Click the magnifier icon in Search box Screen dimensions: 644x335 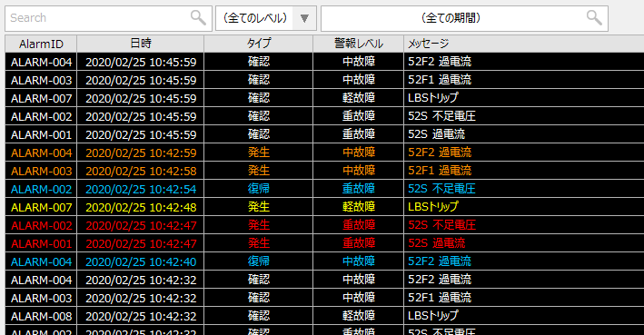click(x=198, y=17)
